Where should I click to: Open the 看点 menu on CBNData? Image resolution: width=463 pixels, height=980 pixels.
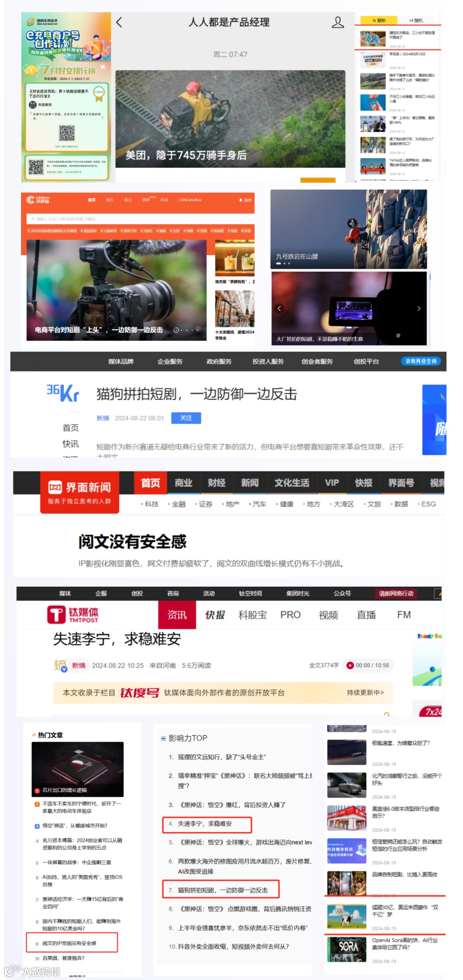(128, 200)
